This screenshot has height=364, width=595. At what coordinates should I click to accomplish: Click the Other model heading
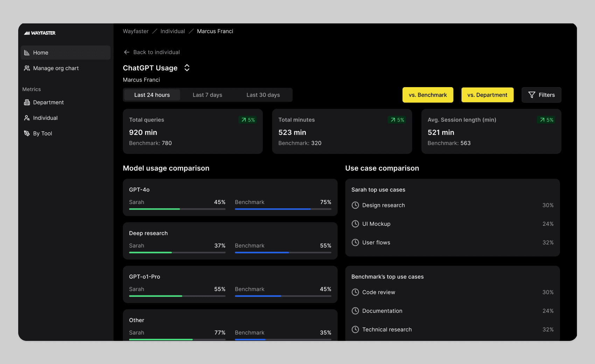[136, 320]
